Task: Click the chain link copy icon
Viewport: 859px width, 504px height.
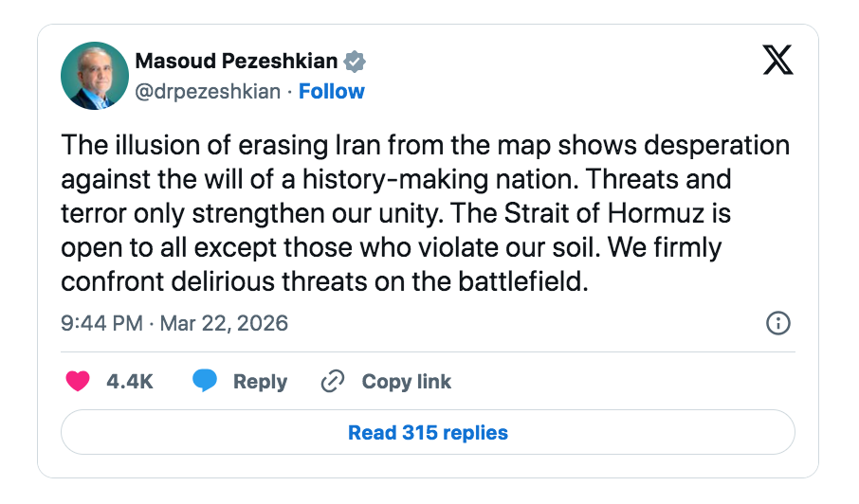Action: [332, 382]
